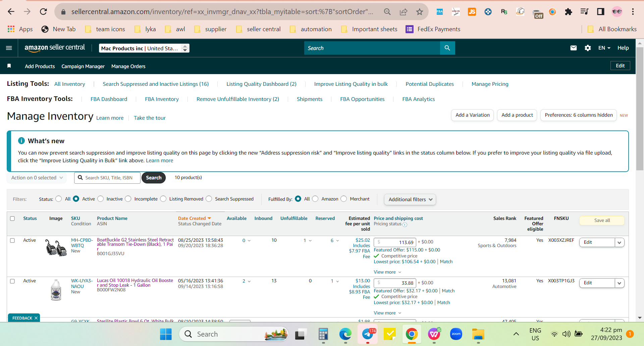Choose the Status All radio button

(x=59, y=199)
